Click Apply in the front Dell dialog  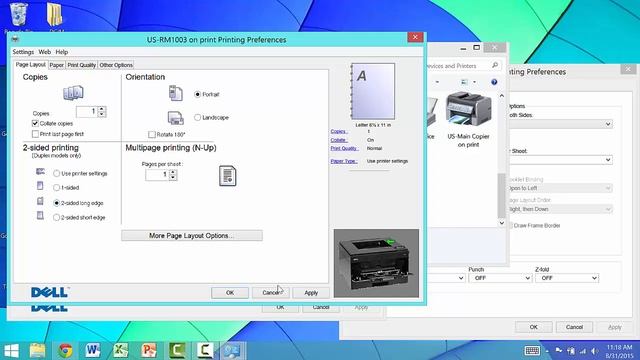click(x=311, y=293)
